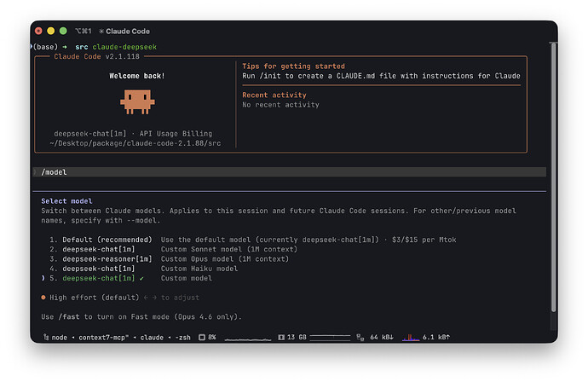Click the Claude pixel mascot icon
588x382 pixels.
click(x=137, y=101)
